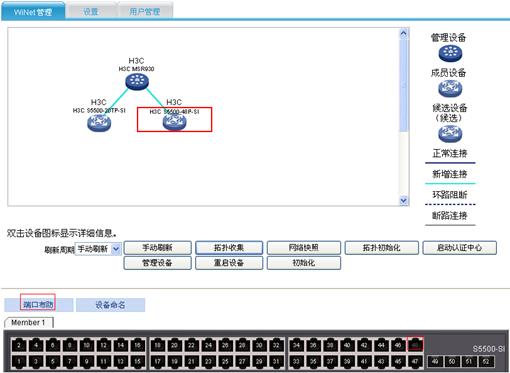Select port 1 on the switch panel
The image size is (510, 373).
(19, 361)
